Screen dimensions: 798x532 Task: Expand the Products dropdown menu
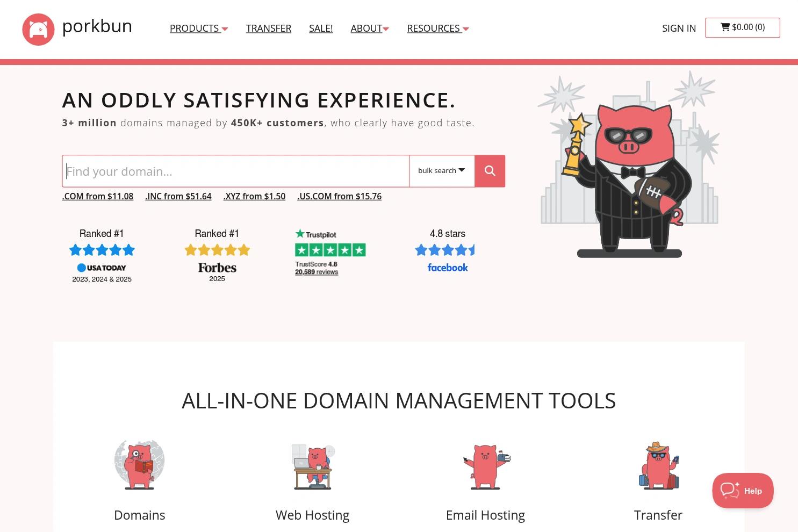coord(199,28)
